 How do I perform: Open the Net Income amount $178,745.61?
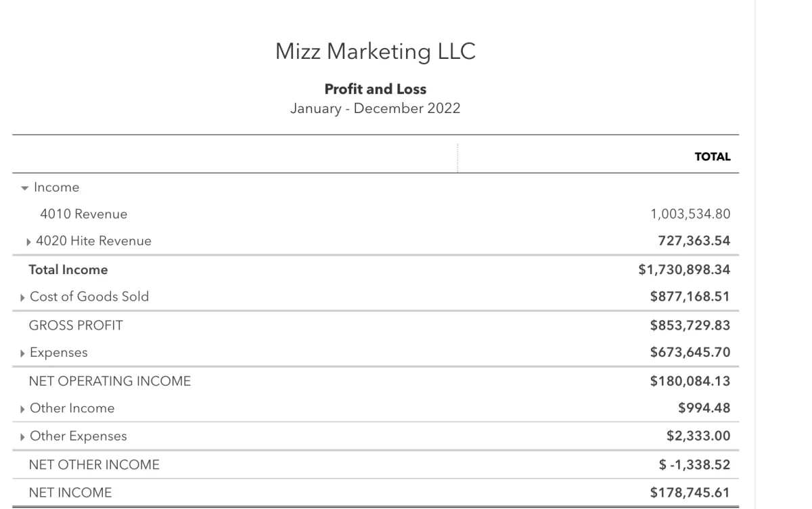pyautogui.click(x=690, y=492)
